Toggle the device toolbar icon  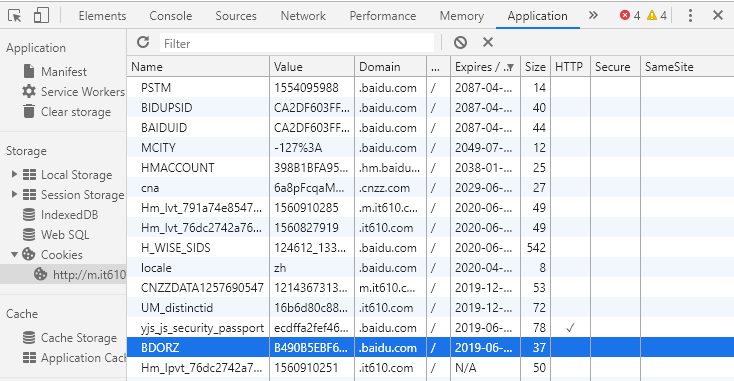[41, 15]
